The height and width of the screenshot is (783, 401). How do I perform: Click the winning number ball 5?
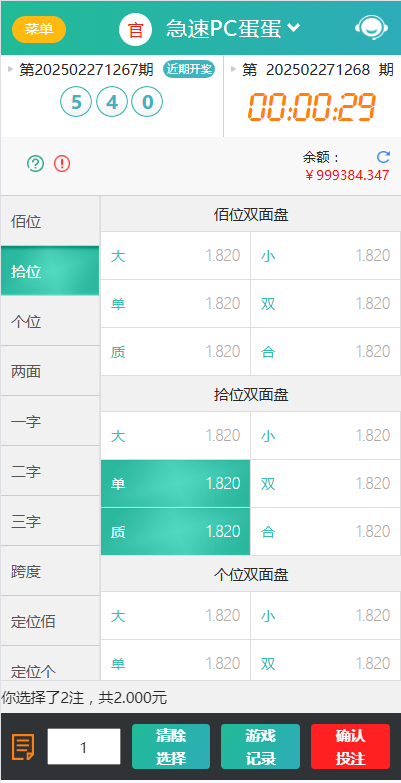(x=76, y=102)
